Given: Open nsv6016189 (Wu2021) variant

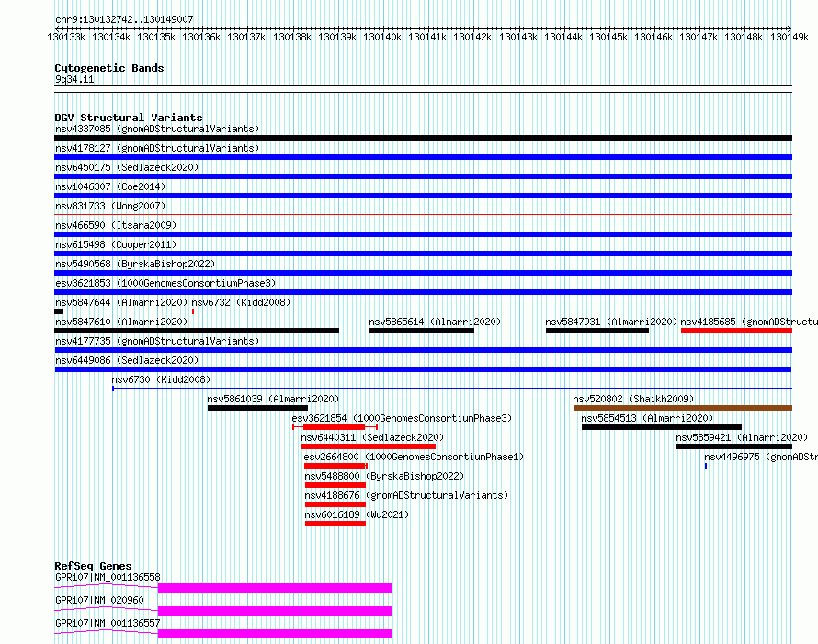Looking at the screenshot, I should (x=357, y=514).
